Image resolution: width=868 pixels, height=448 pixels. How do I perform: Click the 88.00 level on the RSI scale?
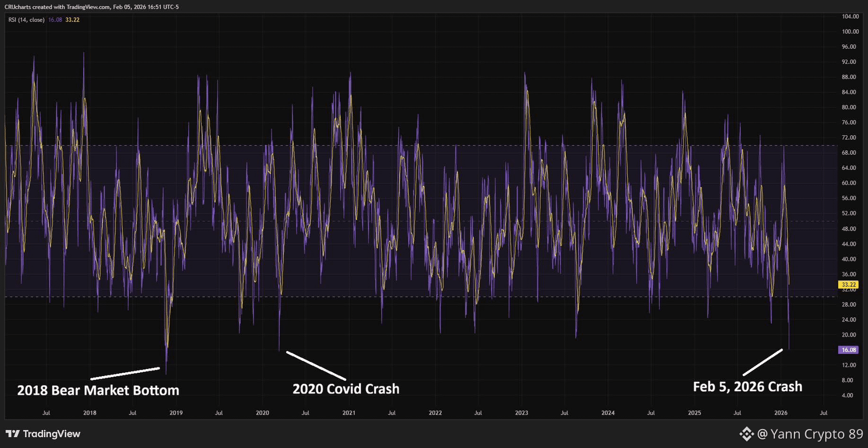(x=849, y=77)
